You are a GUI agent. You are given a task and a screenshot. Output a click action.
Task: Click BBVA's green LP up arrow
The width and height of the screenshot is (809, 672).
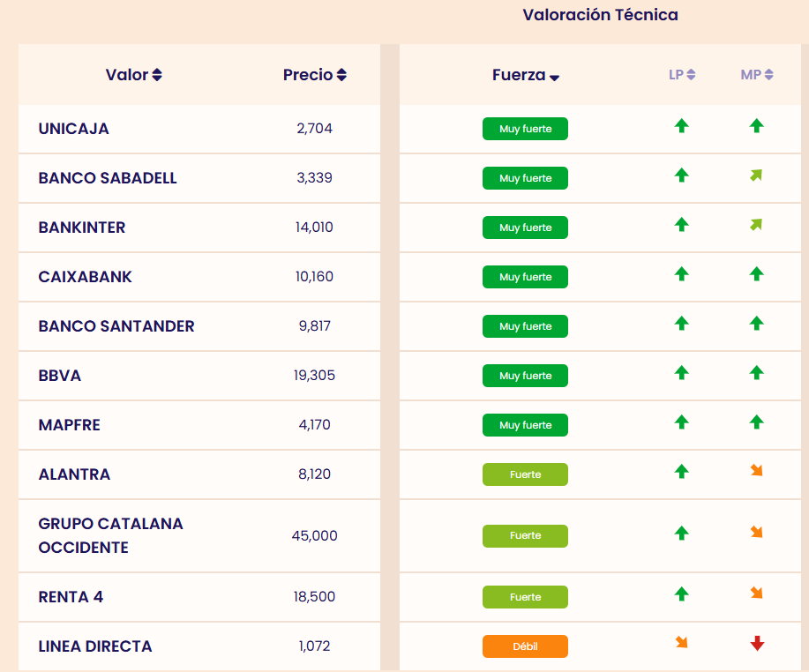[681, 373]
